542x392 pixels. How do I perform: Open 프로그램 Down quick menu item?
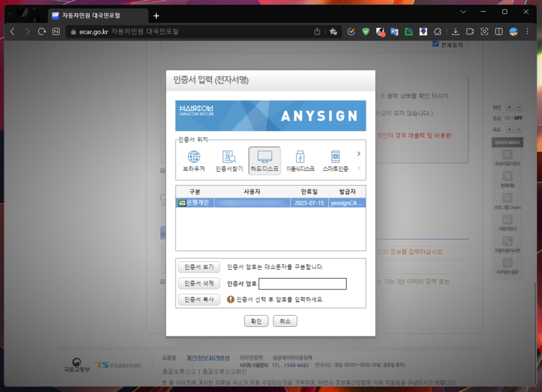(x=507, y=202)
